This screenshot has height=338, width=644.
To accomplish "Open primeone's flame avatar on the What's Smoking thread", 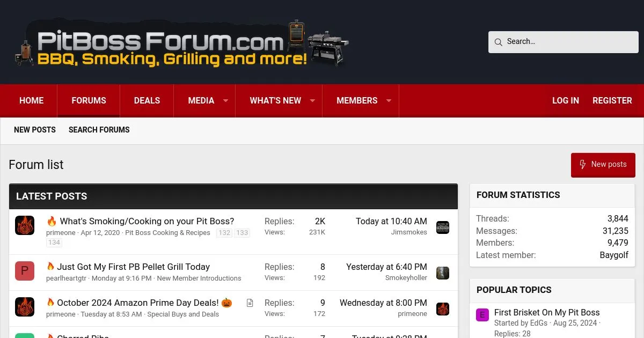I will pos(25,225).
